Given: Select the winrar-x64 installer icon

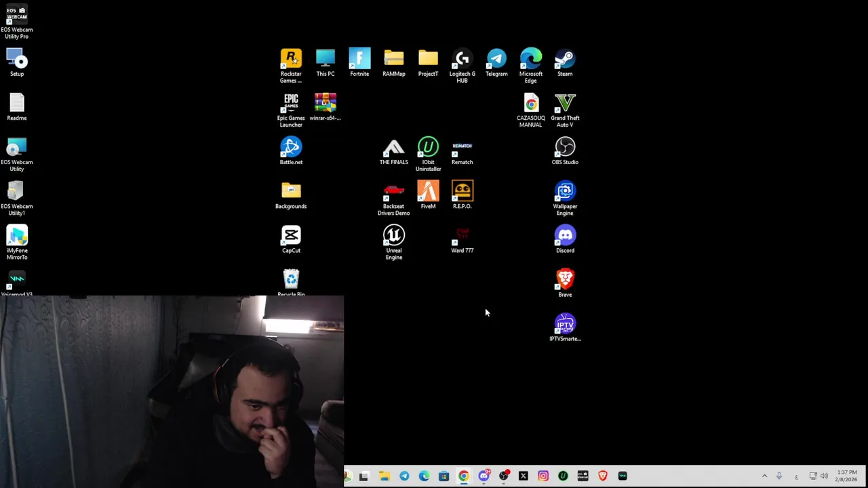Looking at the screenshot, I should [325, 106].
